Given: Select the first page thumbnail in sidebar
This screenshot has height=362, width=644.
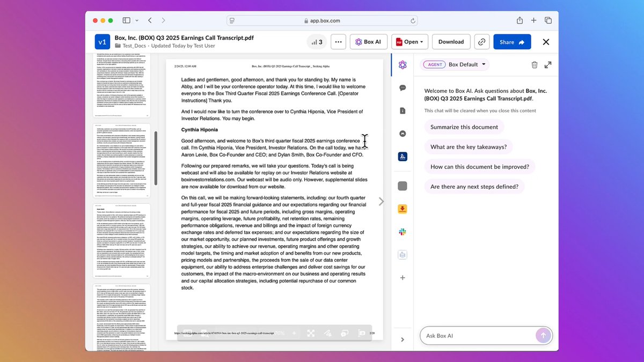Looking at the screenshot, I should (122, 86).
